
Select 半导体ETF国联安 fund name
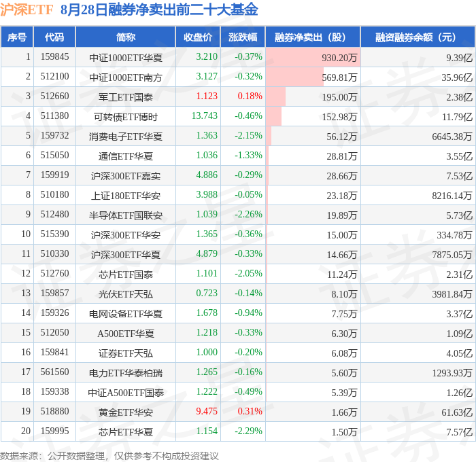(126, 215)
